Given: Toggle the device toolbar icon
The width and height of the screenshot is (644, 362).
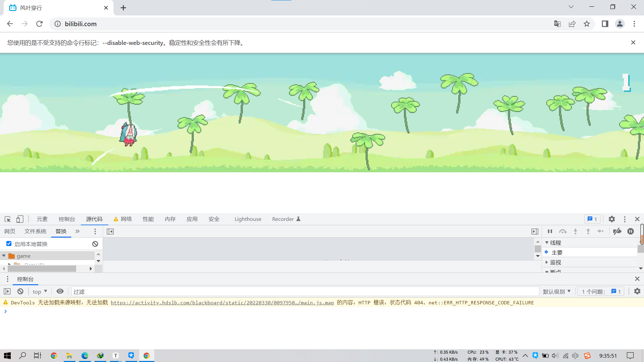Looking at the screenshot, I should pyautogui.click(x=20, y=219).
